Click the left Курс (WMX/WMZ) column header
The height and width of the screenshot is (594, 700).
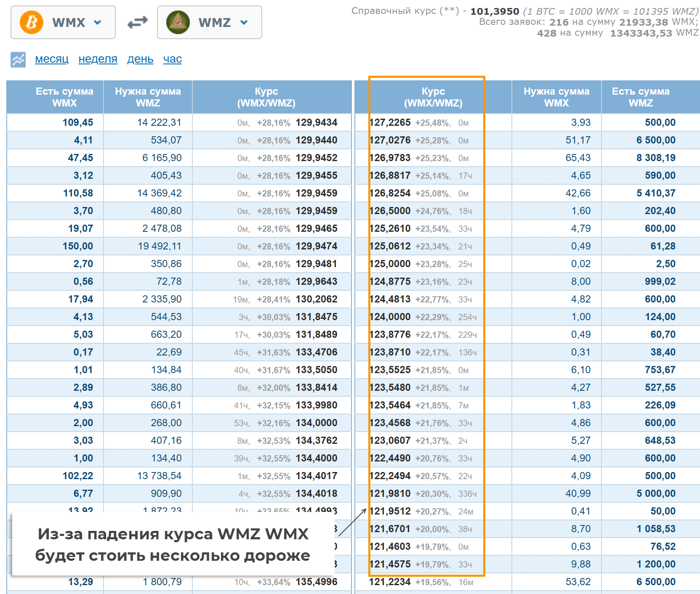coord(266,97)
